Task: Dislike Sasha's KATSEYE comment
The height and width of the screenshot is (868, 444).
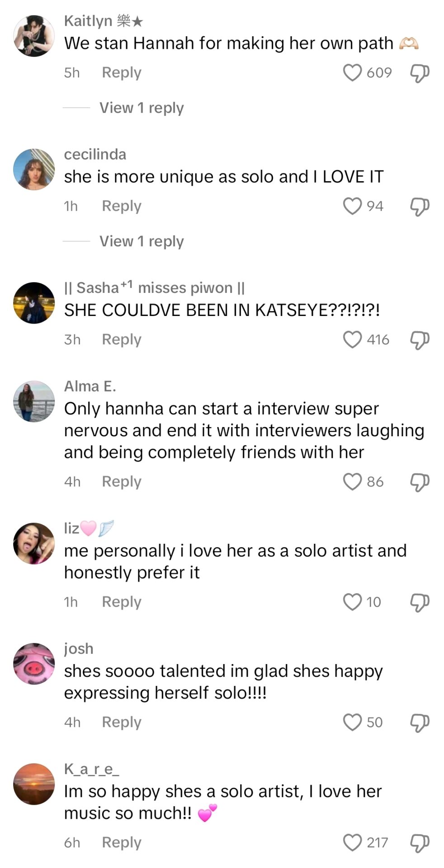Action: (419, 340)
